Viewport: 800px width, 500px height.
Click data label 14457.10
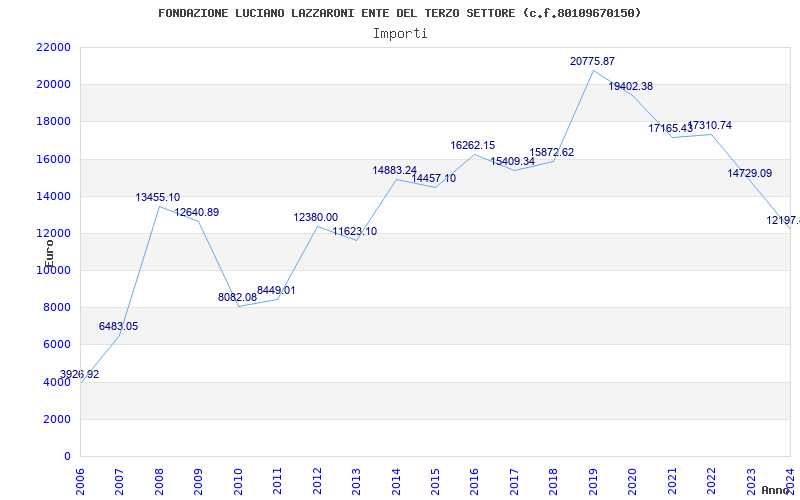434,178
